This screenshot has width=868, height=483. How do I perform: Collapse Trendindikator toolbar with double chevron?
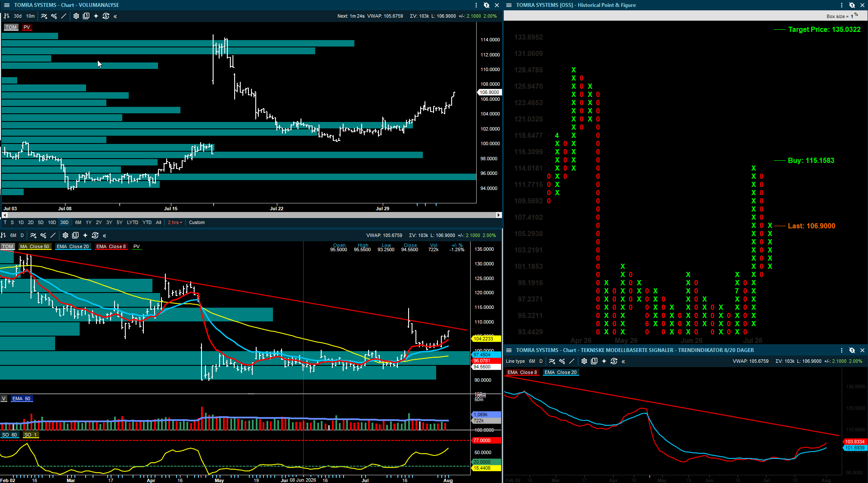[x=623, y=361]
